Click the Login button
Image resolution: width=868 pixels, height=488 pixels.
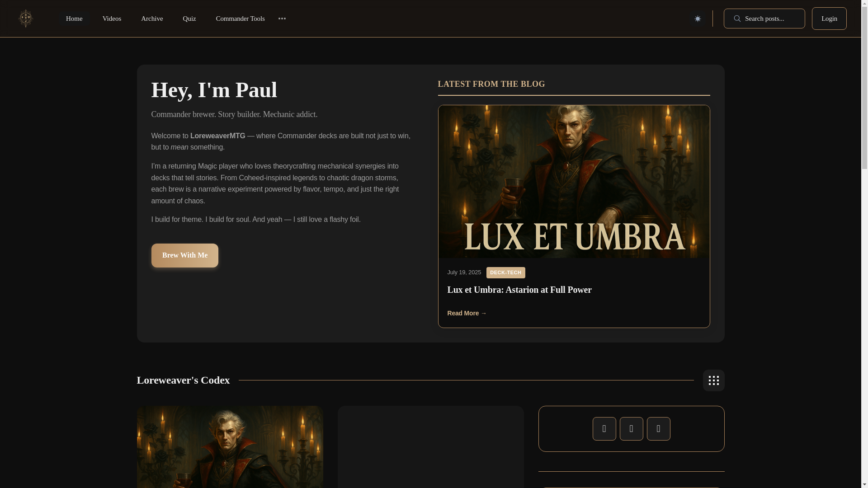pos(829,19)
